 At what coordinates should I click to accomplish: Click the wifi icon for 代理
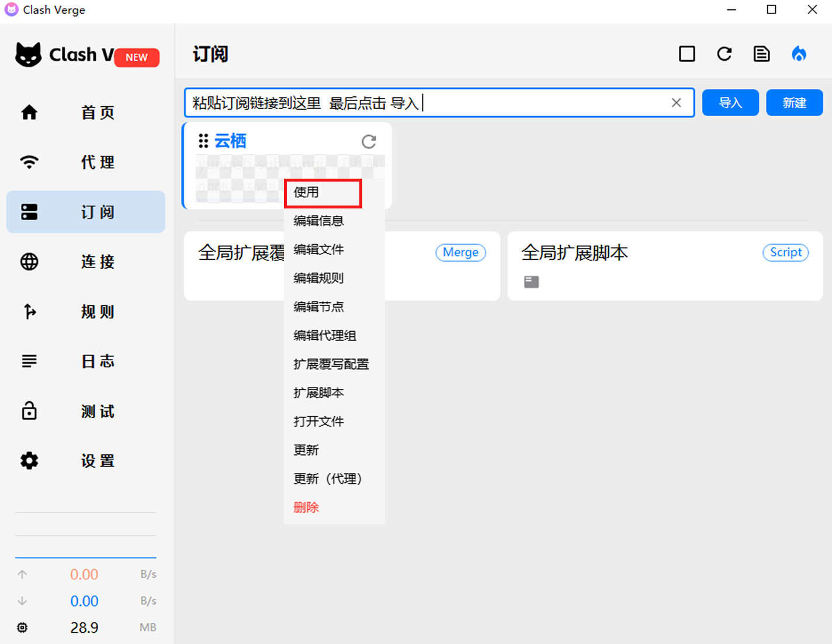(x=29, y=162)
